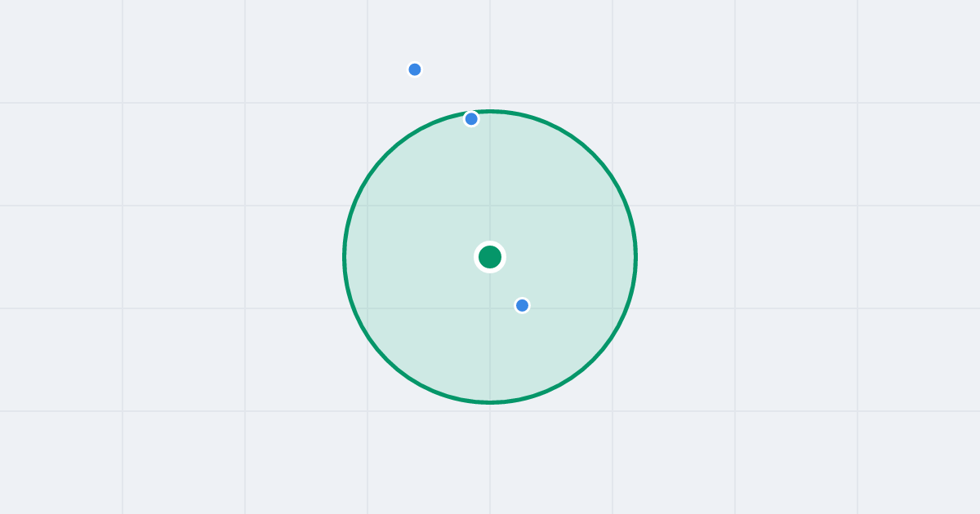Click the vertical grid line above the circle's top
The width and height of the screenshot is (980, 514).
(490, 53)
